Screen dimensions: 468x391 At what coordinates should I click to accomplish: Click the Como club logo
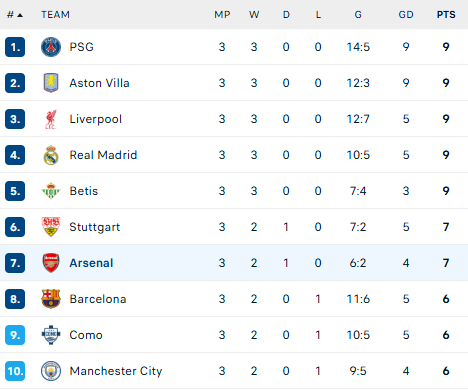coord(51,335)
